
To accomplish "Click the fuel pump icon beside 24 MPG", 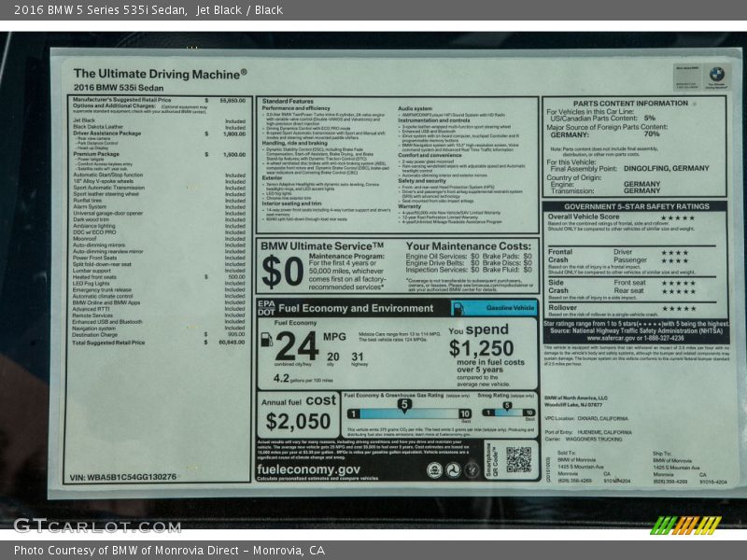I will 267,340.
